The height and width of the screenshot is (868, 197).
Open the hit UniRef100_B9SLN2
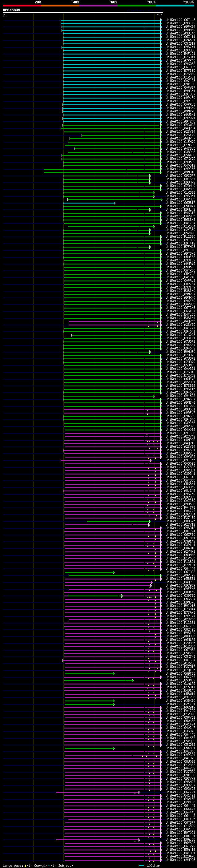click(180, 23)
